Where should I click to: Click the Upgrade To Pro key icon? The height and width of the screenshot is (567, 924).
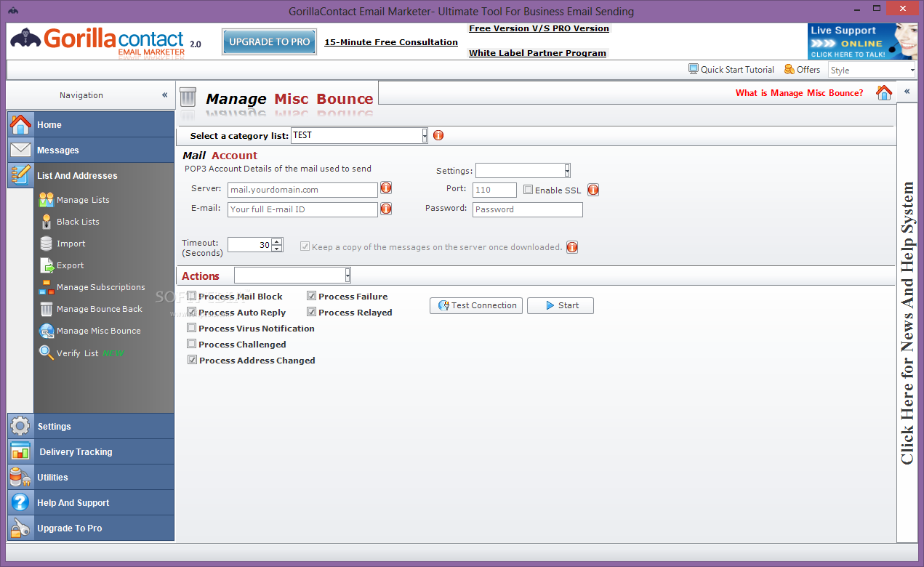click(x=20, y=528)
